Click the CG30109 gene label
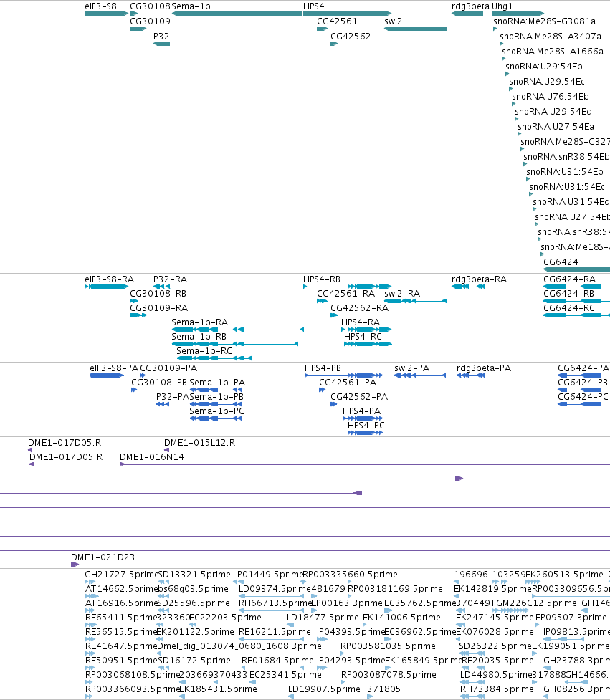This screenshot has width=610, height=700. [150, 21]
